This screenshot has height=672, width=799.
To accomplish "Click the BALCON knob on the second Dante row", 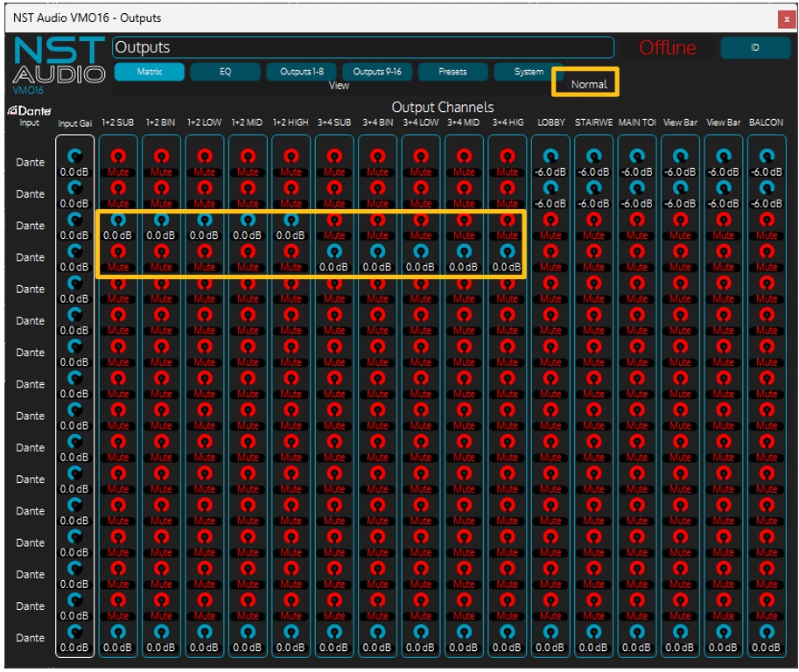I will point(767,188).
